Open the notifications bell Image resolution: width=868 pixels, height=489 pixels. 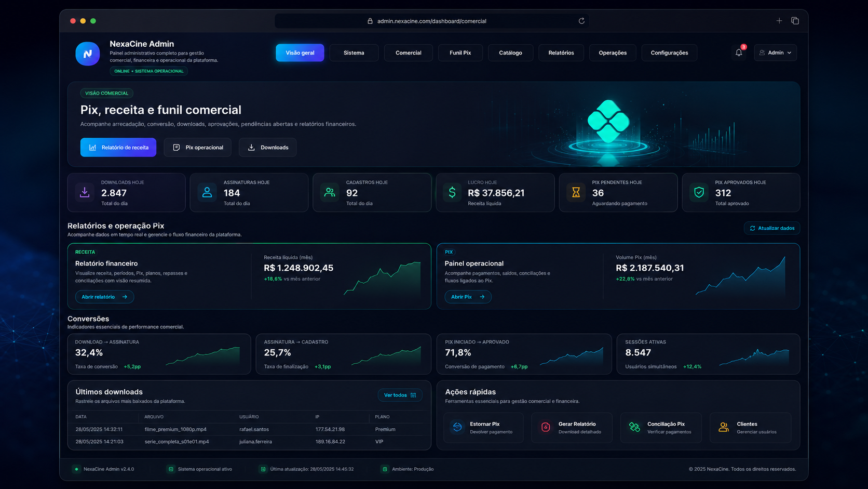click(x=739, y=52)
